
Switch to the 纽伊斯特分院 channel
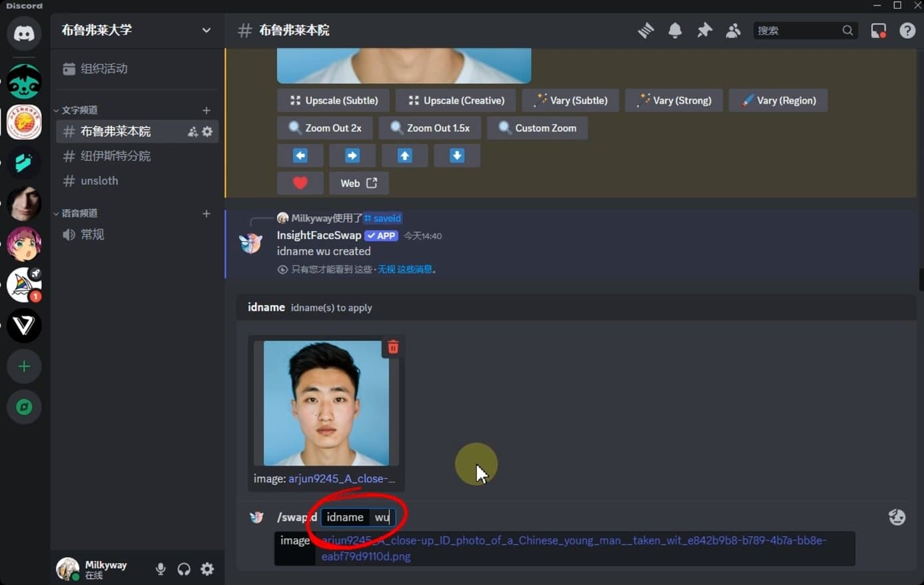pos(117,156)
